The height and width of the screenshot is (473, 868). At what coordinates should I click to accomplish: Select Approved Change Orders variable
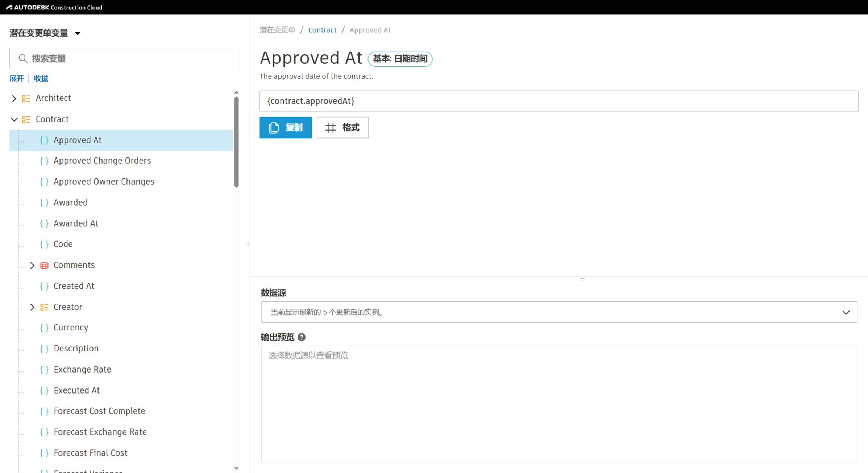(x=102, y=161)
